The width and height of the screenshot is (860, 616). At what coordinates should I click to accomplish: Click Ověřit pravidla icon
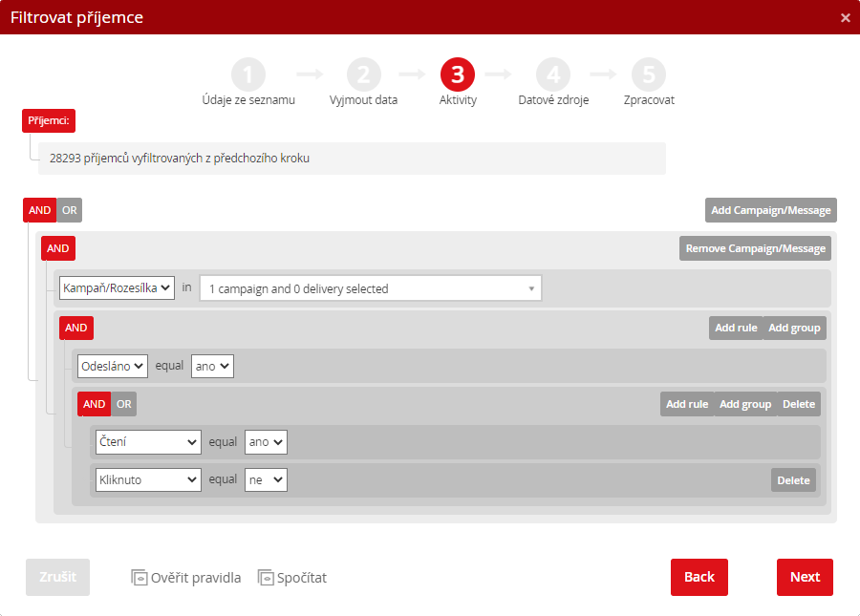(139, 578)
